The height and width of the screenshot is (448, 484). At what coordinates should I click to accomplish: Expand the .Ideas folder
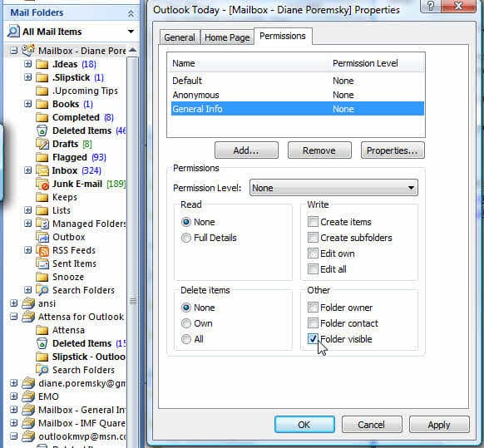click(x=27, y=64)
